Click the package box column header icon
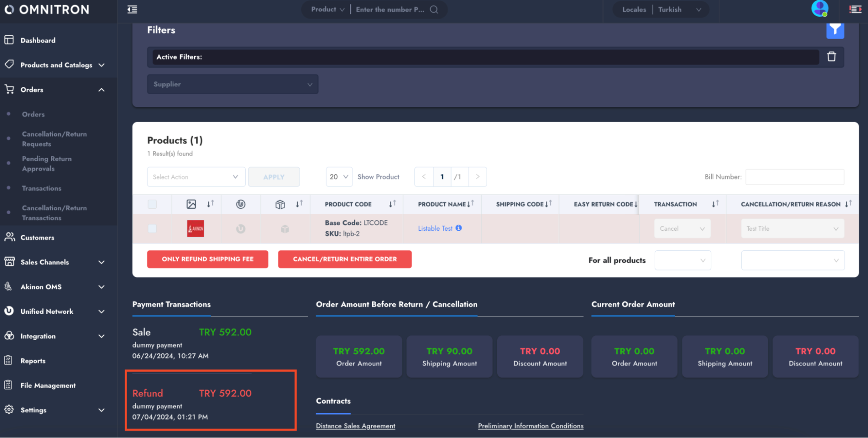 (x=280, y=204)
